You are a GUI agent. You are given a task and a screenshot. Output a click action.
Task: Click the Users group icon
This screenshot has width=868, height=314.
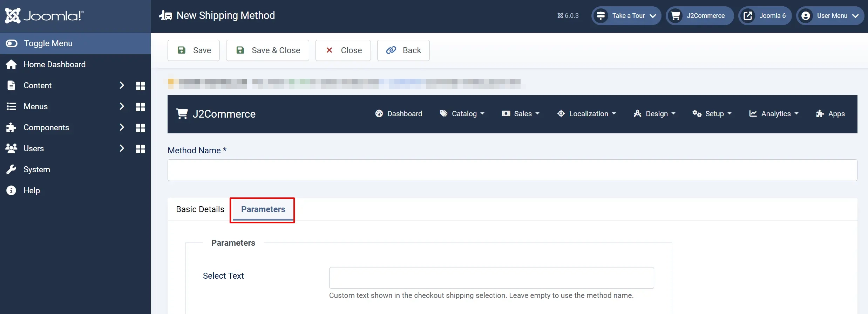click(x=11, y=148)
